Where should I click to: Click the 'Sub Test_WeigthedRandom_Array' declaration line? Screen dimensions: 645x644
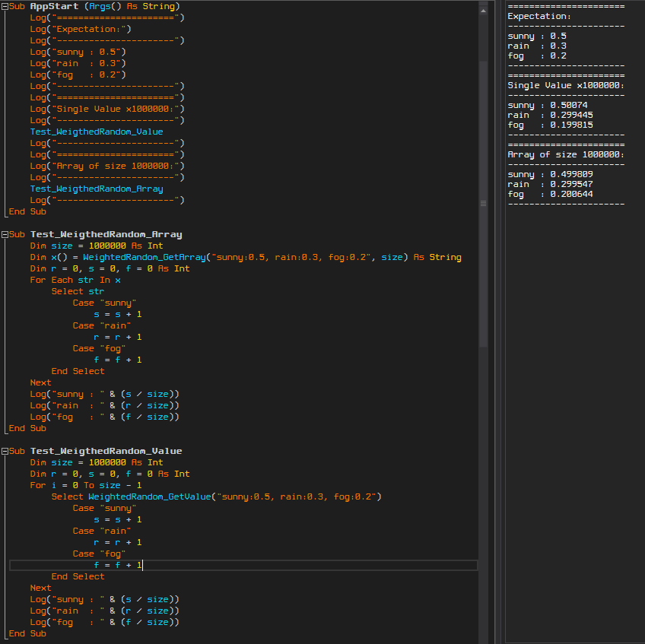click(95, 234)
